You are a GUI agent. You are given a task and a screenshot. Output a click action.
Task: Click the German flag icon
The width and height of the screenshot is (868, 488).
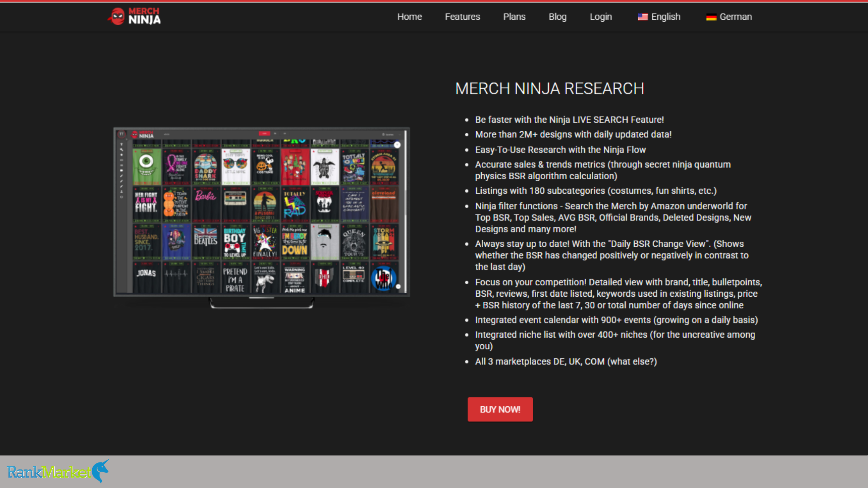[711, 17]
